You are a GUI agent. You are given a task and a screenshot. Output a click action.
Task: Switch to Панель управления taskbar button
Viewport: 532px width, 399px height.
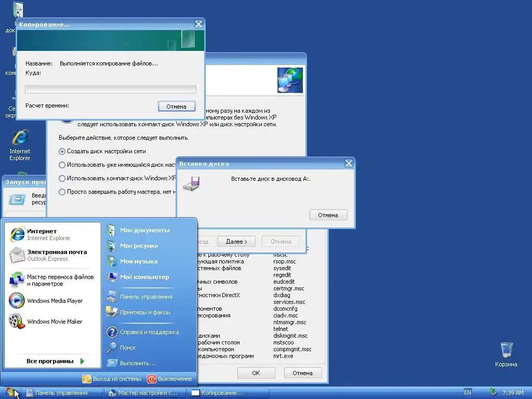[62, 393]
